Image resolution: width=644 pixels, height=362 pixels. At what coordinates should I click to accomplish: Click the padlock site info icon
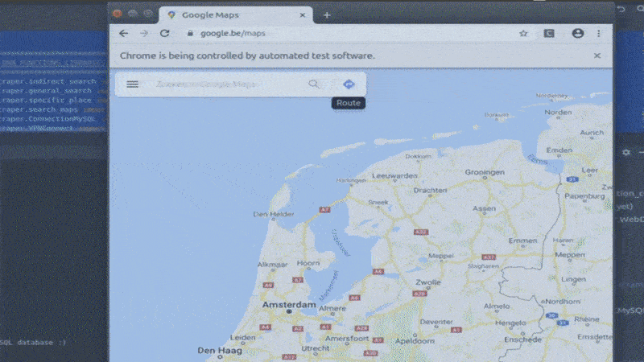190,33
